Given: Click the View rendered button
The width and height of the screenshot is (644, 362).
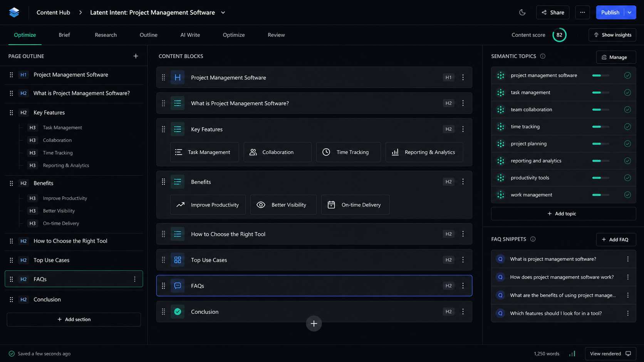Looking at the screenshot, I should coord(610,354).
